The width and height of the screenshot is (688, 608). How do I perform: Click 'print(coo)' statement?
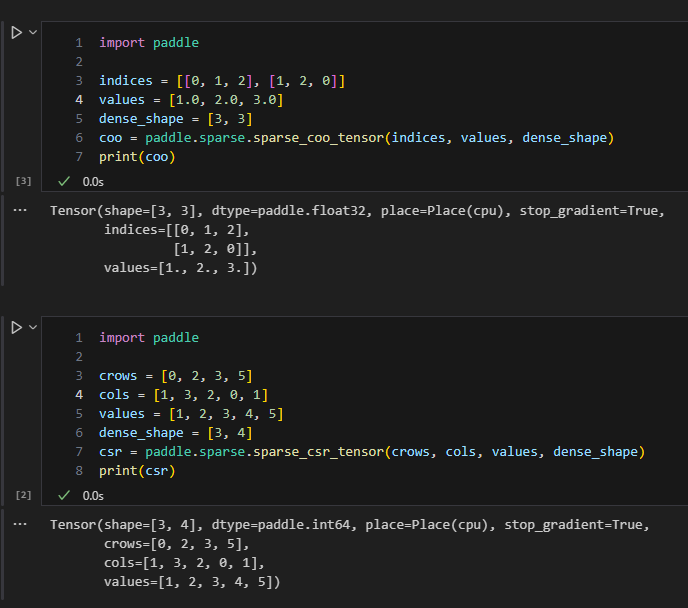click(x=137, y=157)
